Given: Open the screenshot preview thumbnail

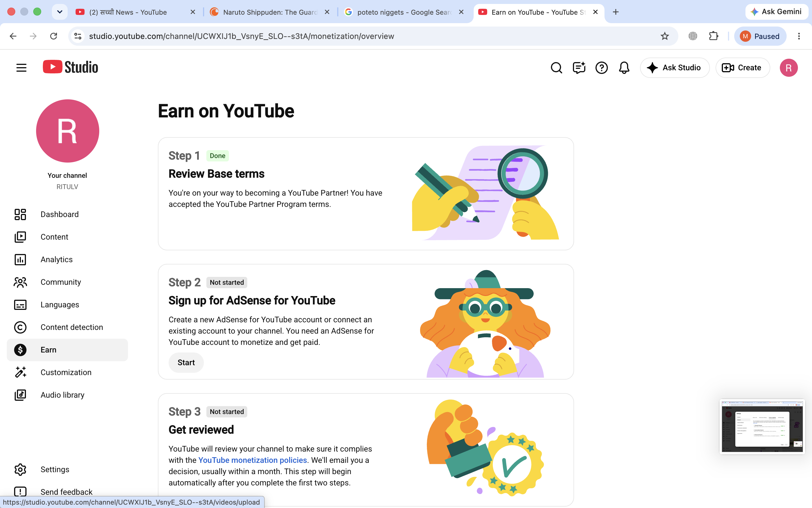Looking at the screenshot, I should [x=762, y=426].
